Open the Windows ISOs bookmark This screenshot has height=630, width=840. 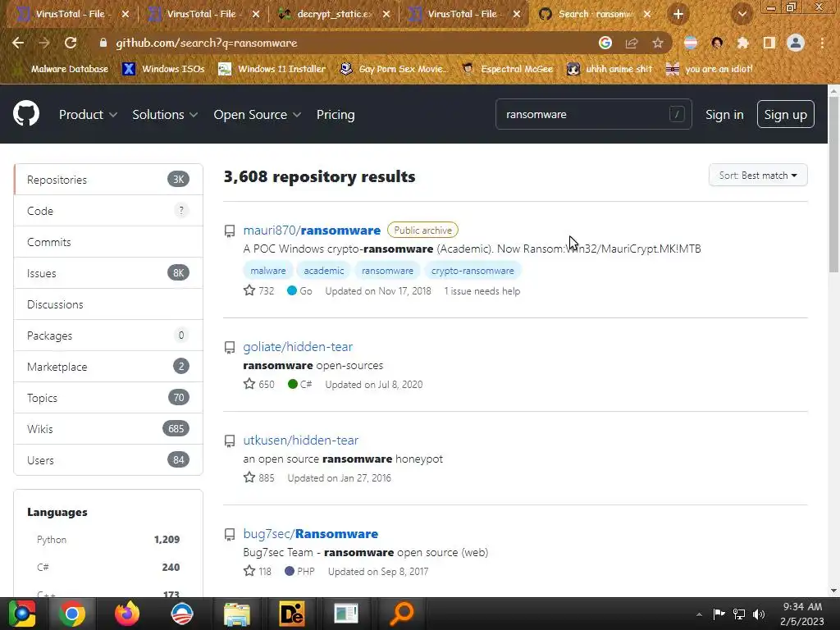tap(163, 69)
